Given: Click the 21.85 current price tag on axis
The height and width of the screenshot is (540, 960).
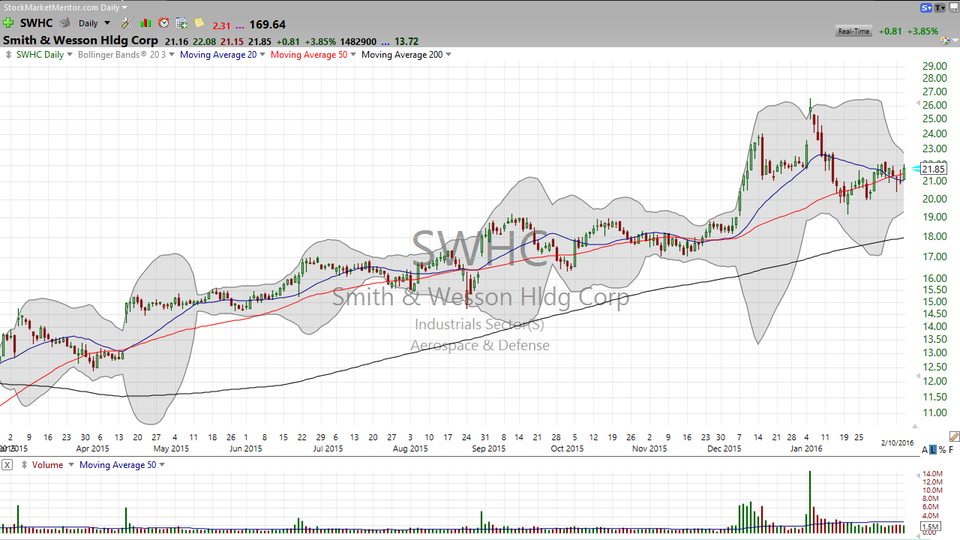Looking at the screenshot, I should coord(933,169).
